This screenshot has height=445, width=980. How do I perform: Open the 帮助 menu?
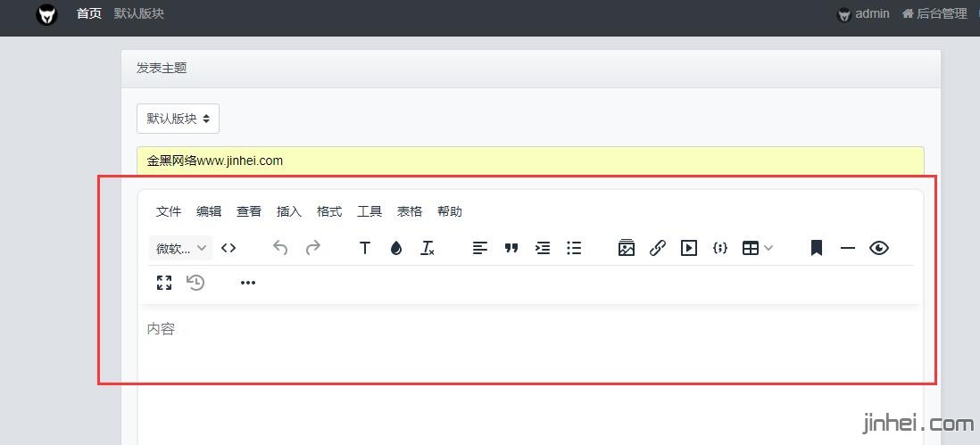pos(450,211)
